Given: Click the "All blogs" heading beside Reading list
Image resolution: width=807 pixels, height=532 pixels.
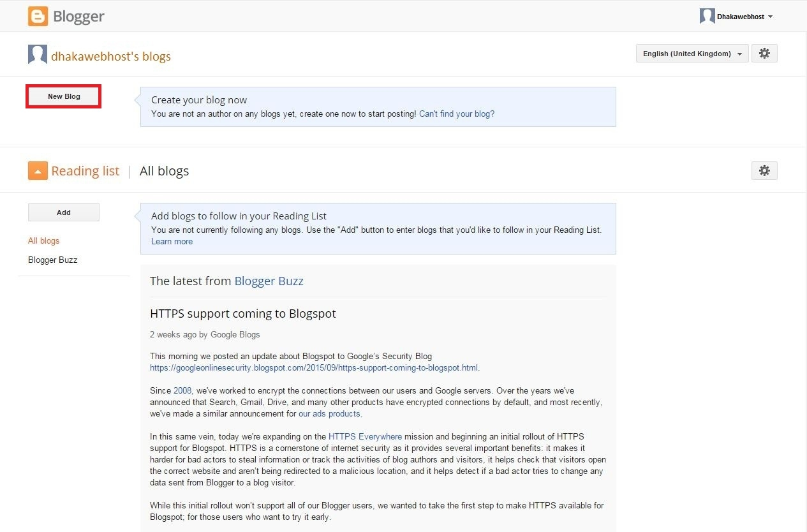Looking at the screenshot, I should coord(164,171).
